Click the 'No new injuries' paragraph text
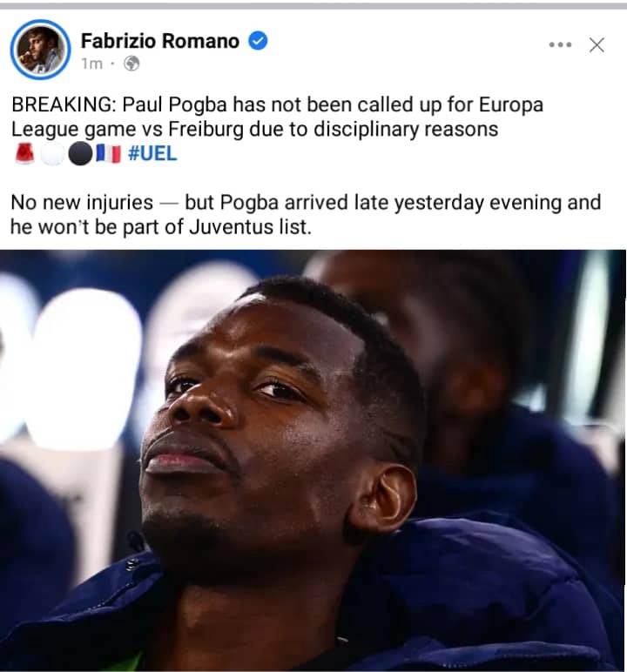Viewport: 627px width, 672px height. point(306,215)
